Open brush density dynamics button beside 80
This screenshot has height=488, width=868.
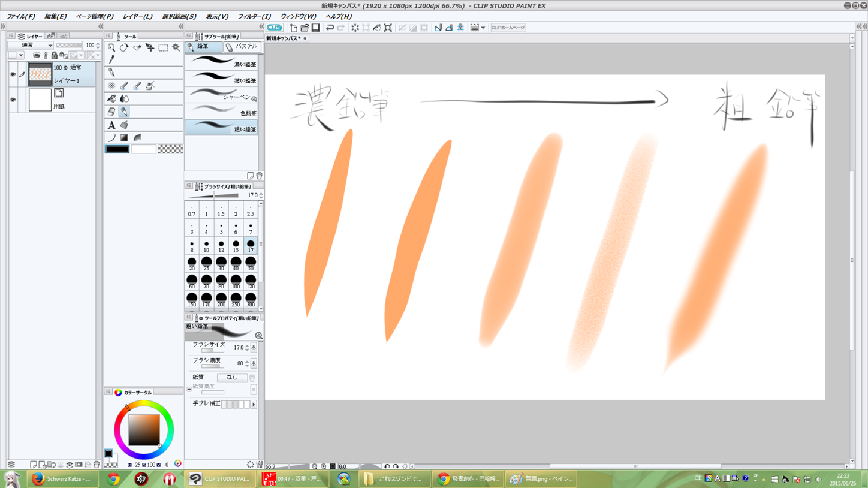(254, 363)
